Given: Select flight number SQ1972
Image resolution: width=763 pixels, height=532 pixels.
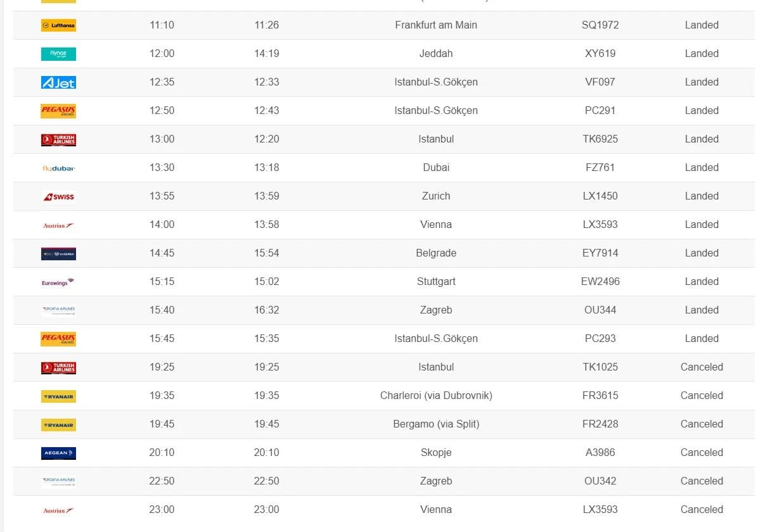Looking at the screenshot, I should tap(600, 25).
